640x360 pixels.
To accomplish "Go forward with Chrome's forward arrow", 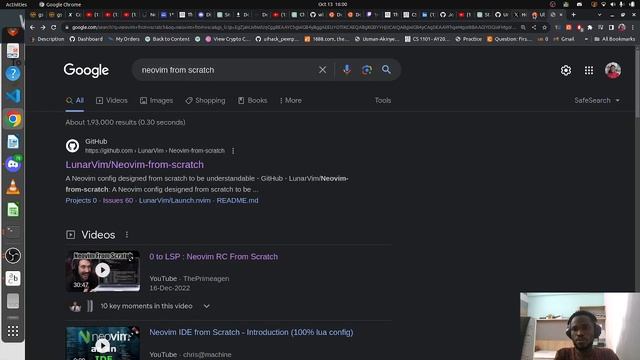I will coord(43,27).
